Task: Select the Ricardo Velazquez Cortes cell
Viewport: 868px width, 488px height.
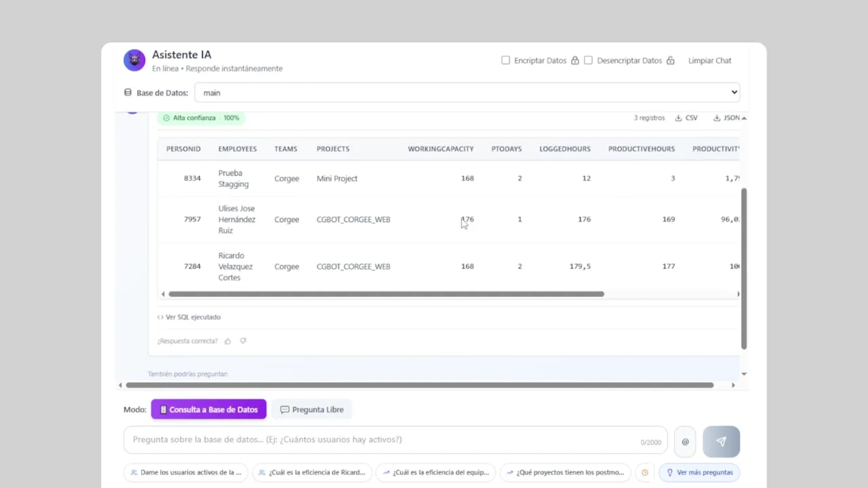Action: (x=235, y=266)
